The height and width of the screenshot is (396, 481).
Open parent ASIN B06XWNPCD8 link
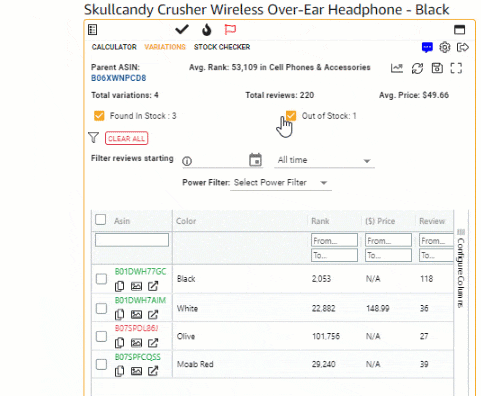click(x=118, y=78)
